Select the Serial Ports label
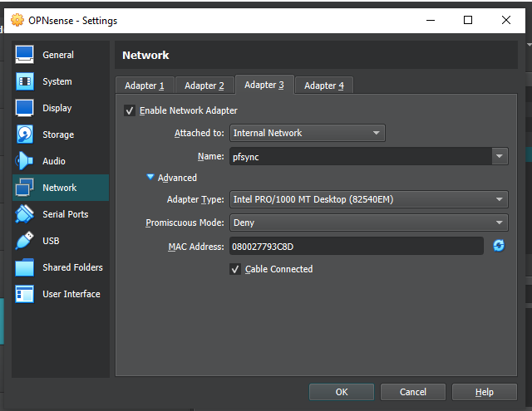The image size is (532, 411). click(x=66, y=214)
